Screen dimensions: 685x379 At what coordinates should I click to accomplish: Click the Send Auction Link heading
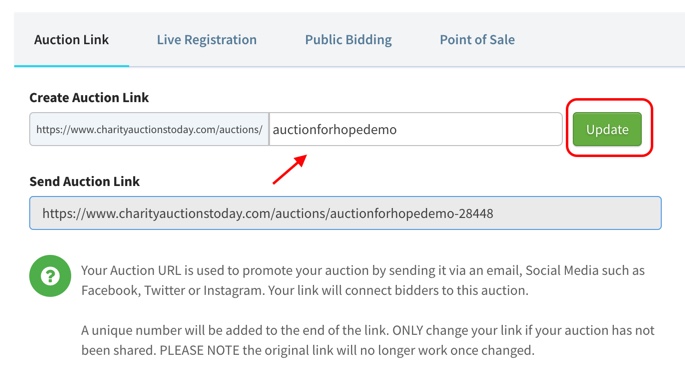click(x=84, y=181)
